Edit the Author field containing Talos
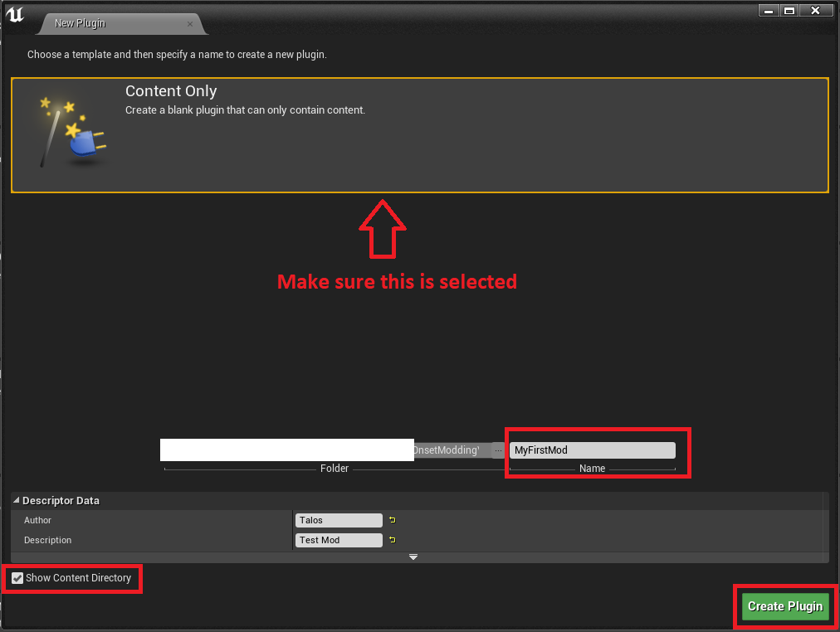 [339, 520]
